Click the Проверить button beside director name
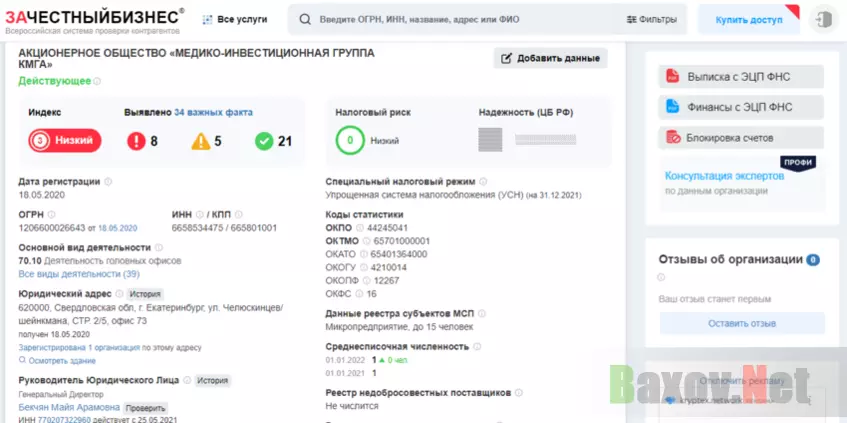The height and width of the screenshot is (423, 847). 145,408
